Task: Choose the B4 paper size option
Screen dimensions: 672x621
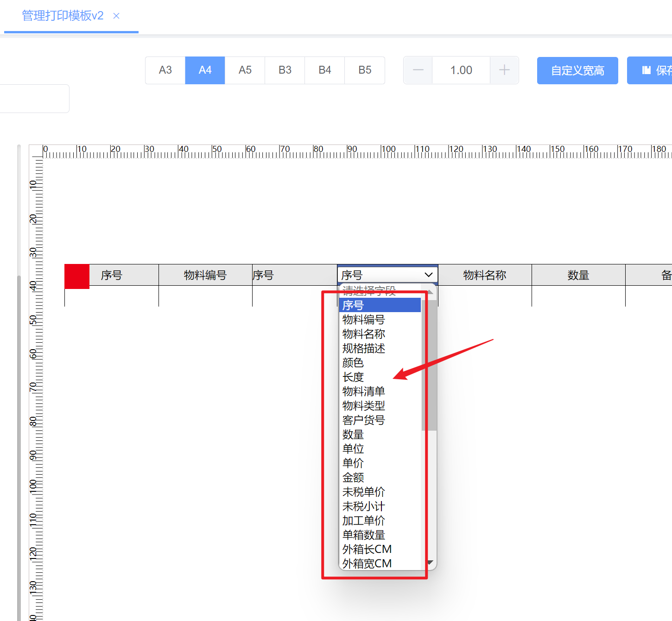Action: [324, 70]
